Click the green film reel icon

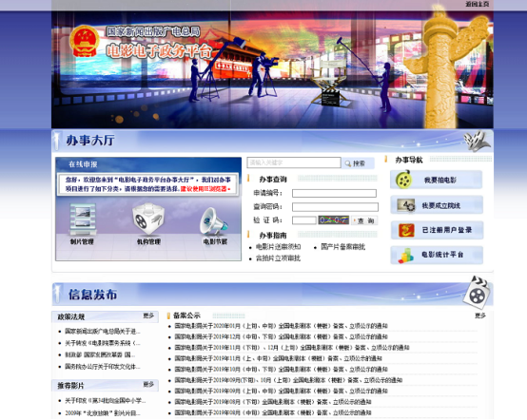403,180
